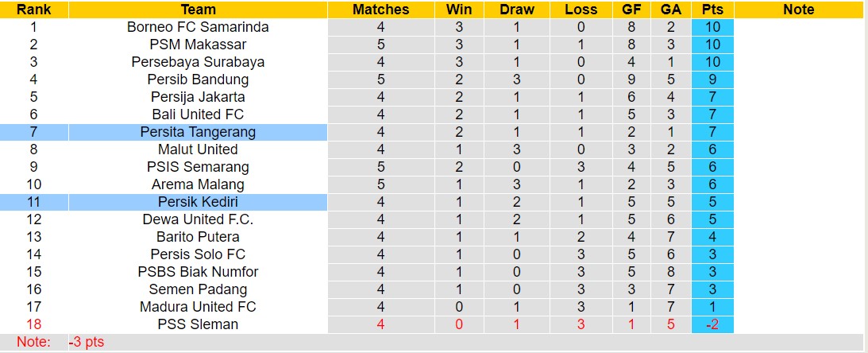Click the Draw column header
The width and height of the screenshot is (868, 353).
[x=517, y=10]
